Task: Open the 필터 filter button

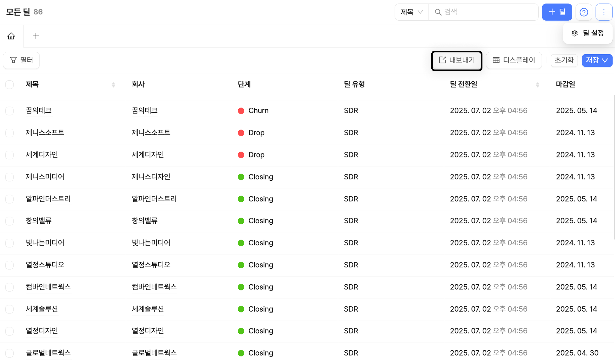Action: pyautogui.click(x=21, y=60)
